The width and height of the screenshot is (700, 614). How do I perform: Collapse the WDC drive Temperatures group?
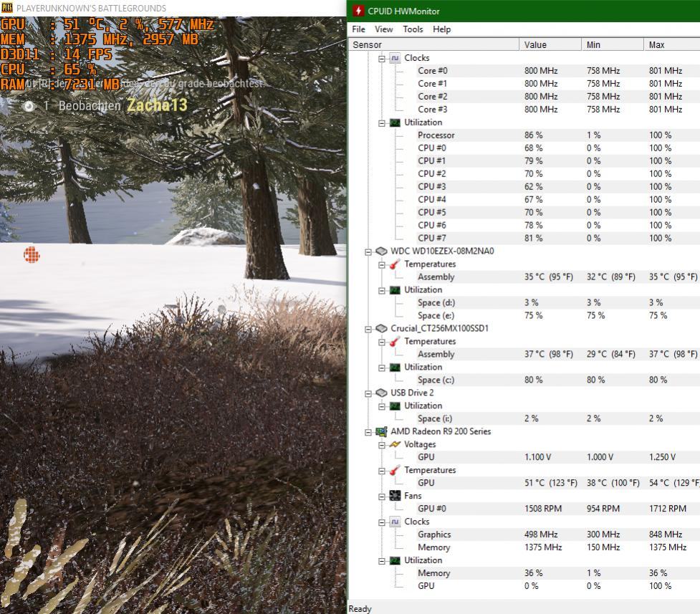[x=382, y=265]
